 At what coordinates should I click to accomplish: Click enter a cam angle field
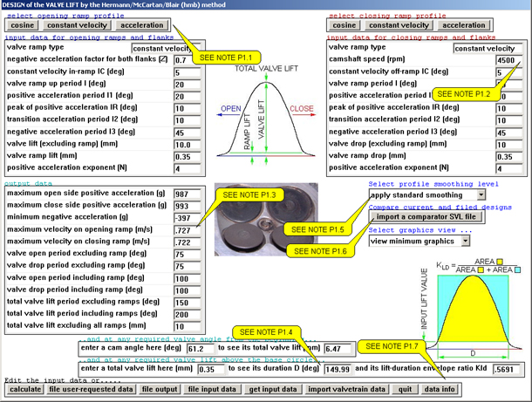201,349
